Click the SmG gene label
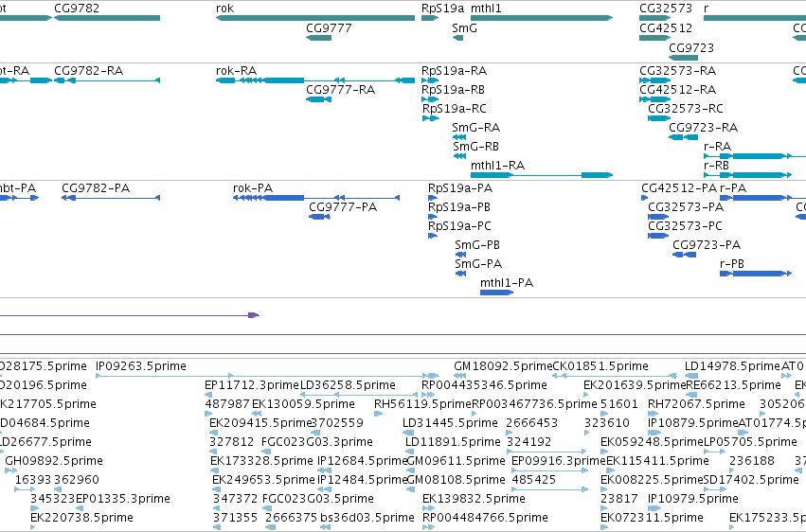806x532 pixels. 465,27
